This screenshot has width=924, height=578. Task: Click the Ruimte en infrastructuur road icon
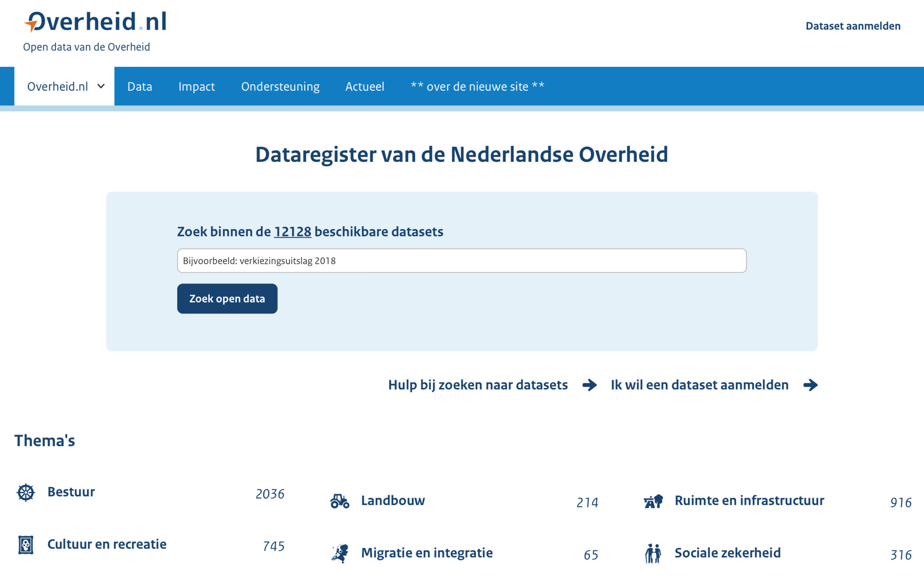coord(653,501)
